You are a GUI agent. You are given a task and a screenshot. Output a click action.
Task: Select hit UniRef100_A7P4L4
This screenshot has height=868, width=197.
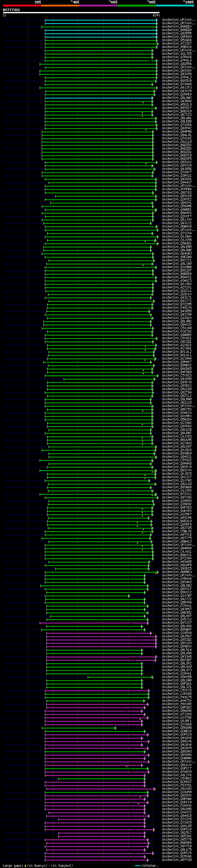176,61
